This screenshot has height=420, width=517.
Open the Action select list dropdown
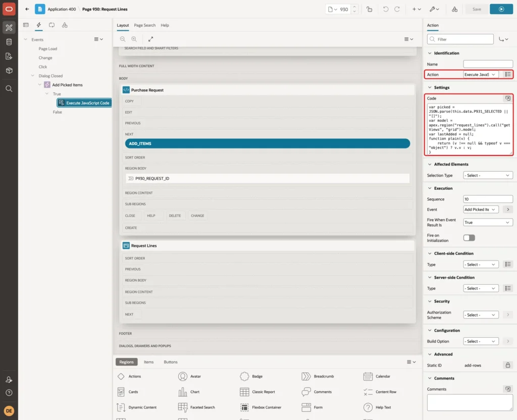[x=481, y=75]
